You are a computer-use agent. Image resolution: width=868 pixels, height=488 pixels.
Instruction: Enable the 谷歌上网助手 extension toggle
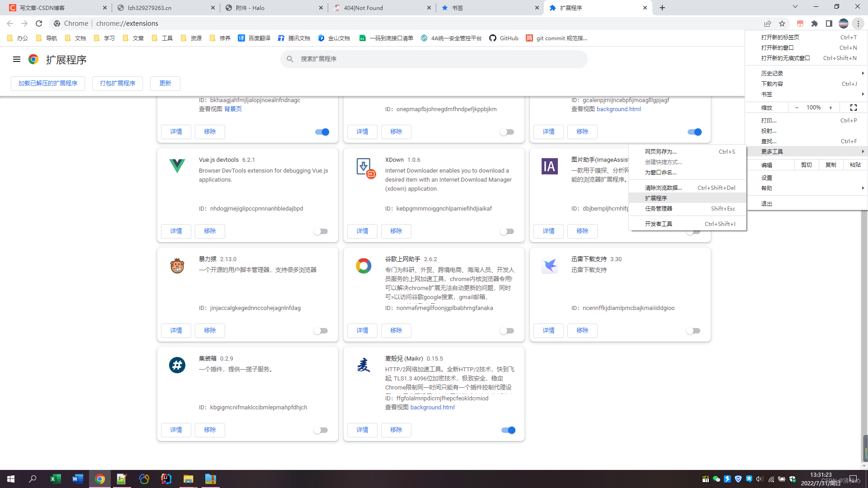coord(507,330)
